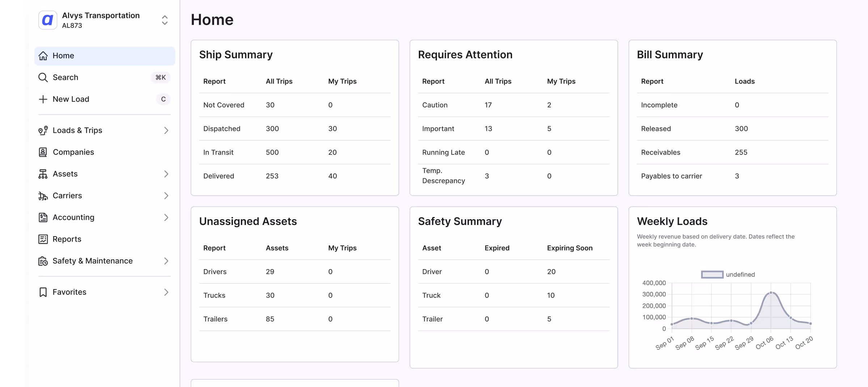Select the Carriers truck icon
The image size is (868, 387).
pos(43,195)
